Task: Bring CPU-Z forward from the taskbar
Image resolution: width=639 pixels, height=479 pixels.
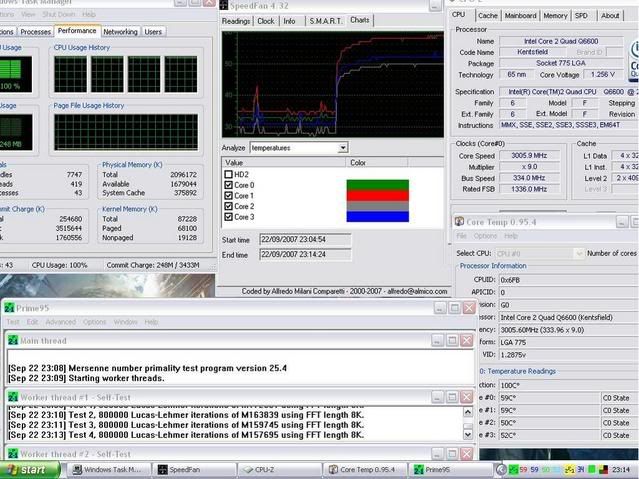Action: [x=279, y=470]
